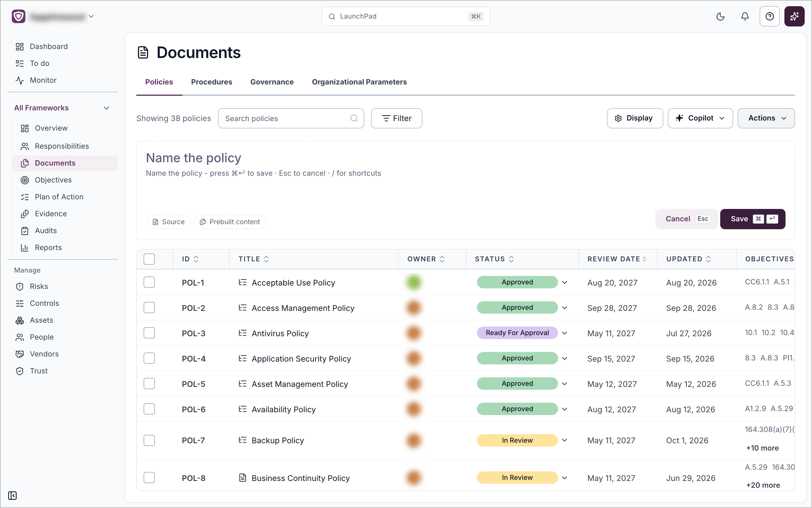Check the POL-7 Backup Policy row
This screenshot has width=812, height=508.
pyautogui.click(x=149, y=440)
